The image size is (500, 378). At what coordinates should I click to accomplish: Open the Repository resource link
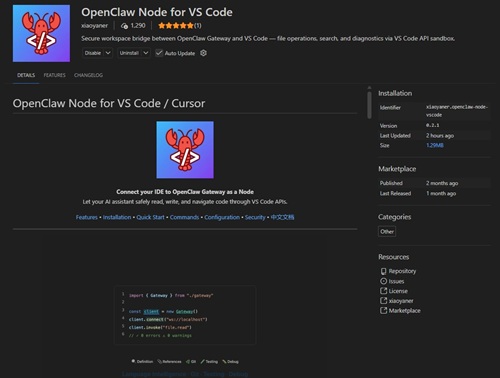click(x=402, y=271)
